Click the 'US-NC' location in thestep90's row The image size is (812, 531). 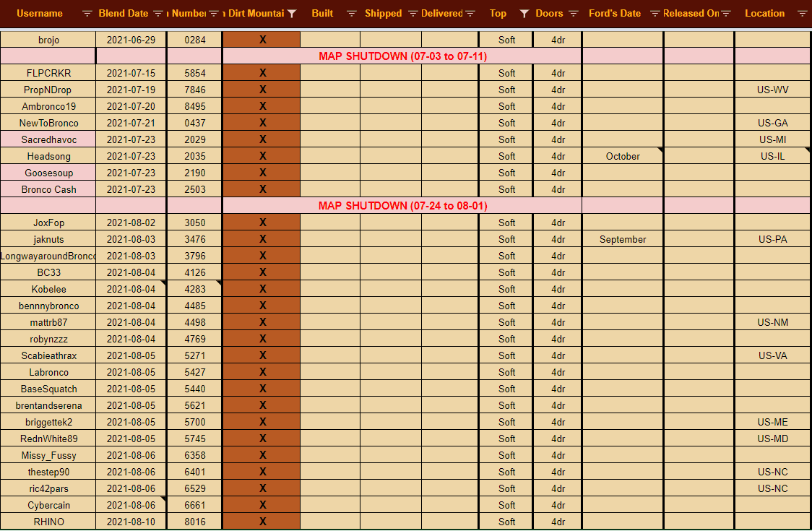773,472
